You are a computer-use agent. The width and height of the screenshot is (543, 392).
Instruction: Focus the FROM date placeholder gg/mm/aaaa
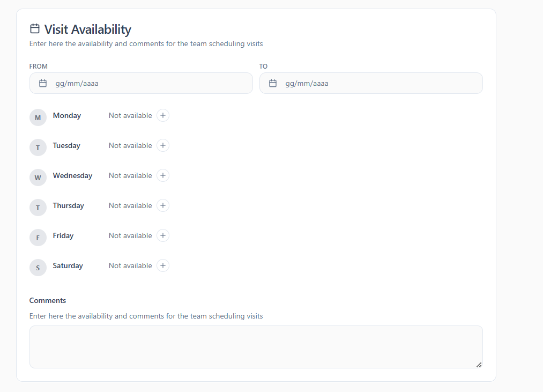point(77,83)
